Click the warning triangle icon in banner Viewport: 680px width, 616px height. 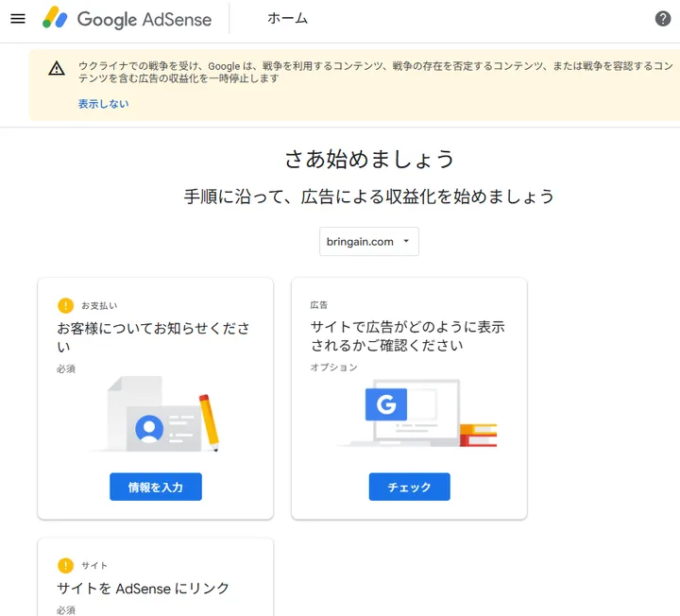[57, 69]
